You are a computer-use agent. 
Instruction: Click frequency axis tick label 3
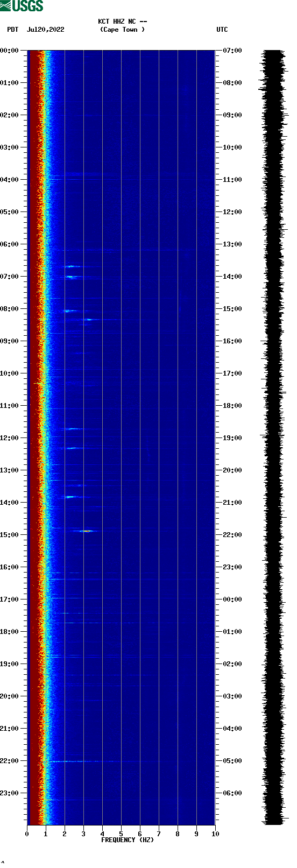(x=83, y=834)
